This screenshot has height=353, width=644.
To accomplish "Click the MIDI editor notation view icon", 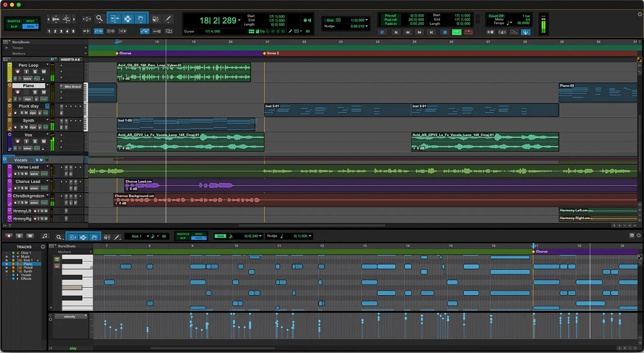I will 44,236.
